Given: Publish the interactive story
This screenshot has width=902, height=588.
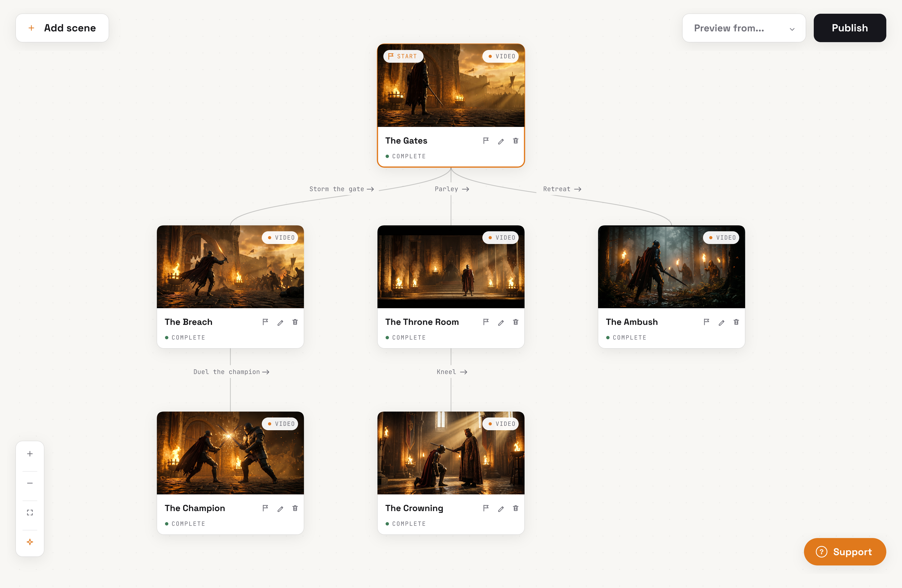Looking at the screenshot, I should [850, 28].
